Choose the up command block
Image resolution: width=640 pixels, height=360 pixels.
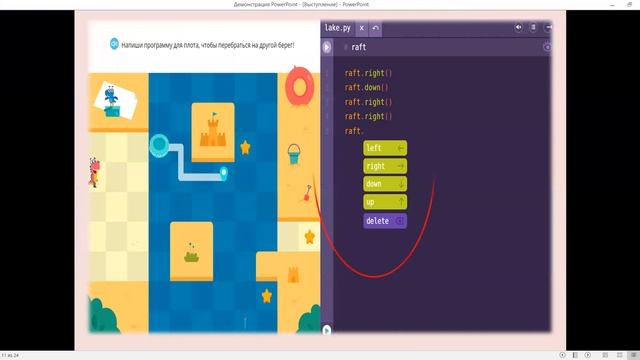tap(385, 202)
